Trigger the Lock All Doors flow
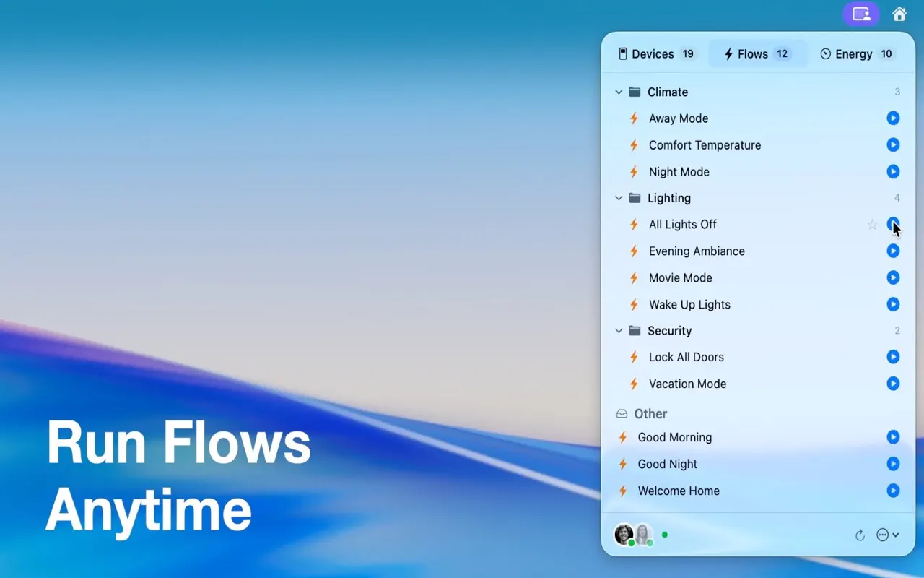Screen dimensions: 924x578 coord(893,357)
